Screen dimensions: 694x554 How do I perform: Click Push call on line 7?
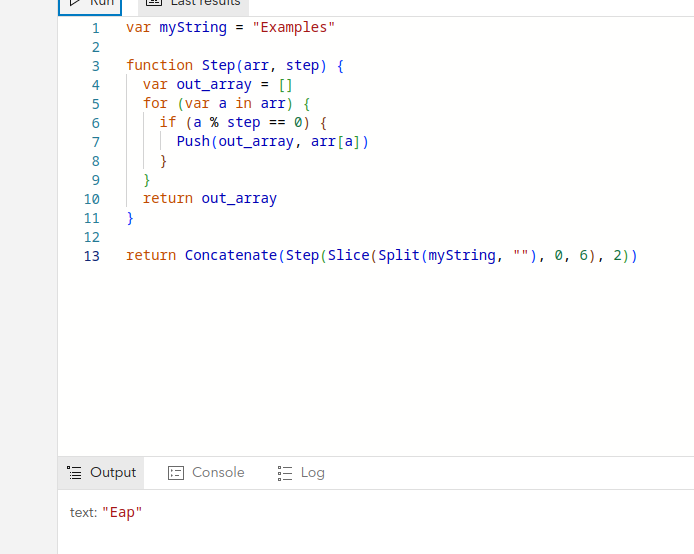(193, 142)
